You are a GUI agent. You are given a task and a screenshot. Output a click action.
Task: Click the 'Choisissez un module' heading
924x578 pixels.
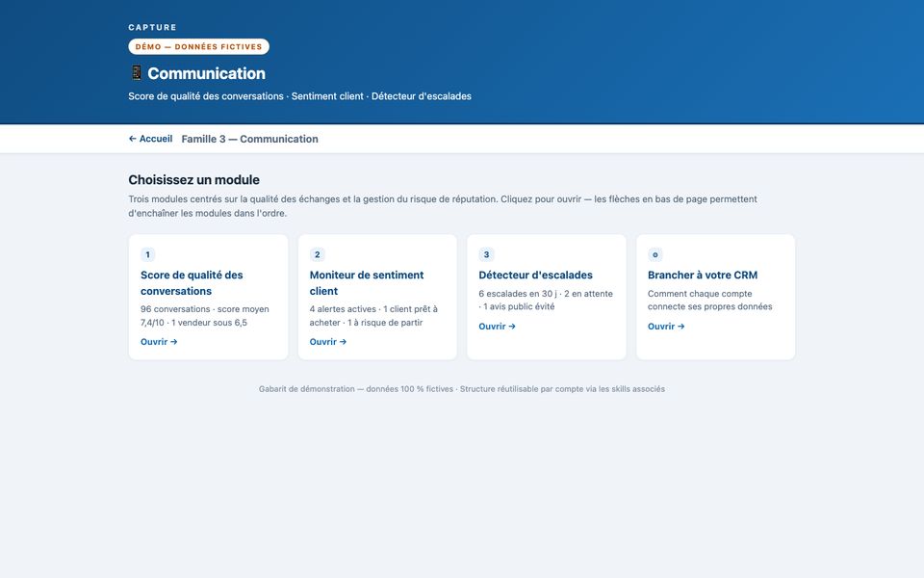pyautogui.click(x=193, y=180)
